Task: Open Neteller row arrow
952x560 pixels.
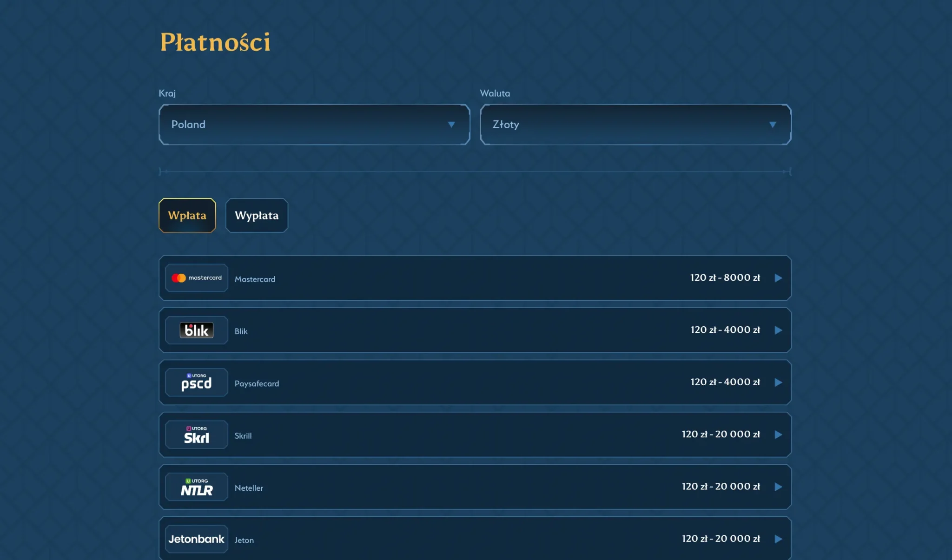Action: [778, 487]
